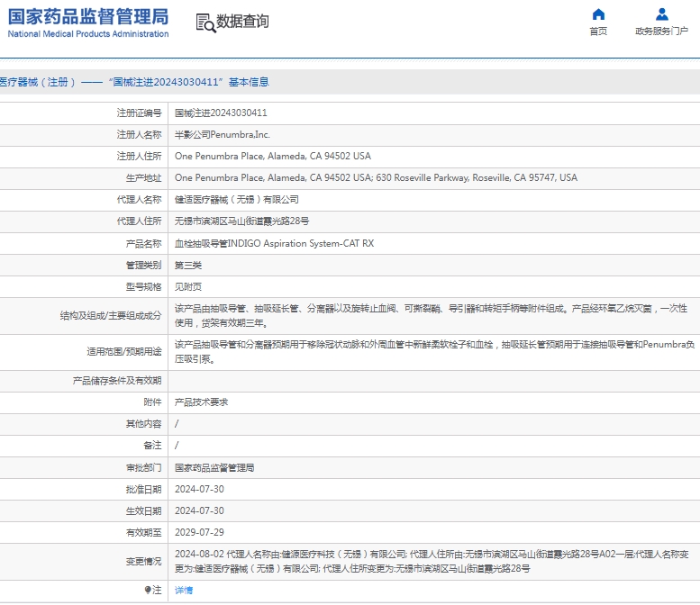This screenshot has width=700, height=605.
Task: Click agent address 无锡市滨湖区马山街道 value
Action: [x=241, y=221]
